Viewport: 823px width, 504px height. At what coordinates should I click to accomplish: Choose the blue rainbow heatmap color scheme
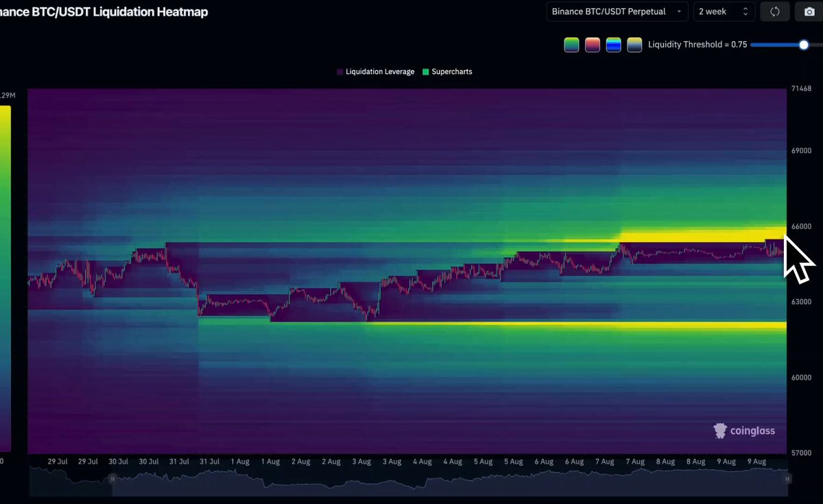click(614, 45)
